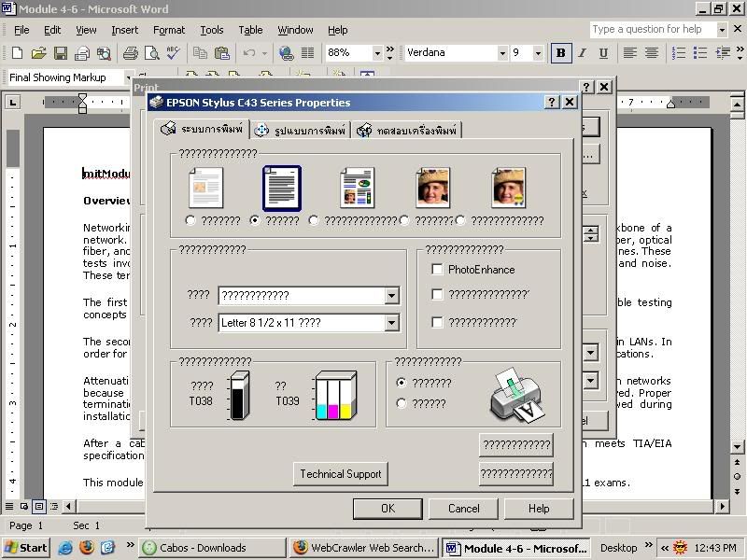Click the sun icon in system tray
747x560 pixels.
680,548
